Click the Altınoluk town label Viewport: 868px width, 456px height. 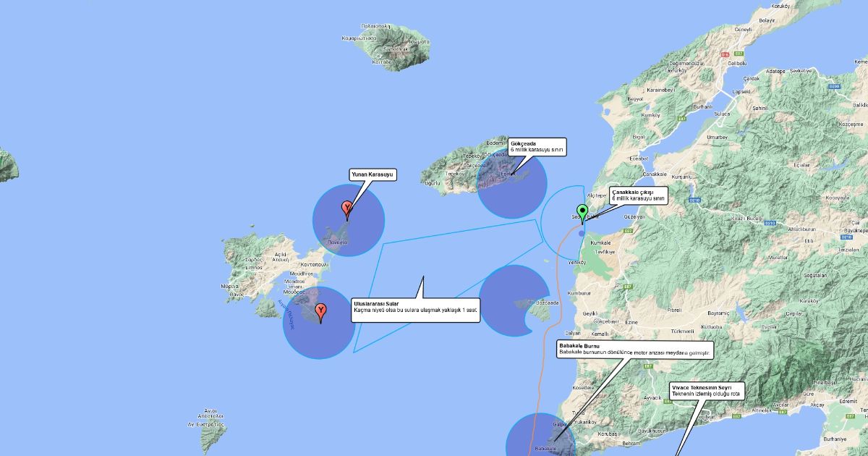pyautogui.click(x=762, y=410)
